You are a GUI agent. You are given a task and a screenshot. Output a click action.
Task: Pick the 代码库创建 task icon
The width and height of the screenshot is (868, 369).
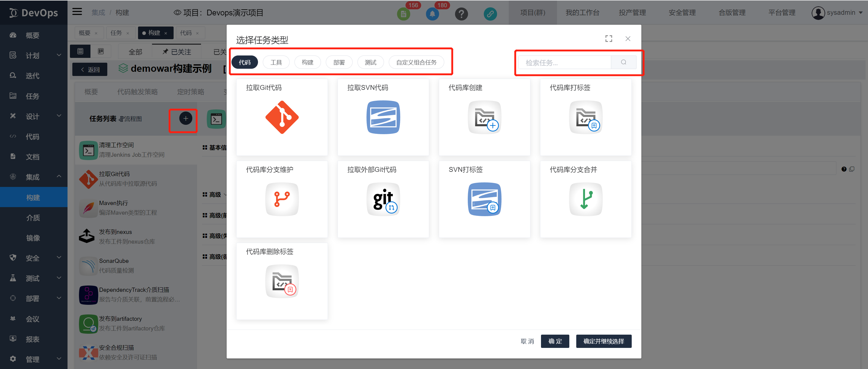click(x=484, y=117)
